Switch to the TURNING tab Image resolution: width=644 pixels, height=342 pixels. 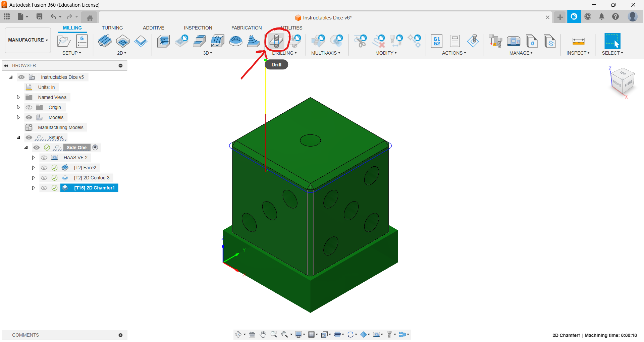click(112, 28)
